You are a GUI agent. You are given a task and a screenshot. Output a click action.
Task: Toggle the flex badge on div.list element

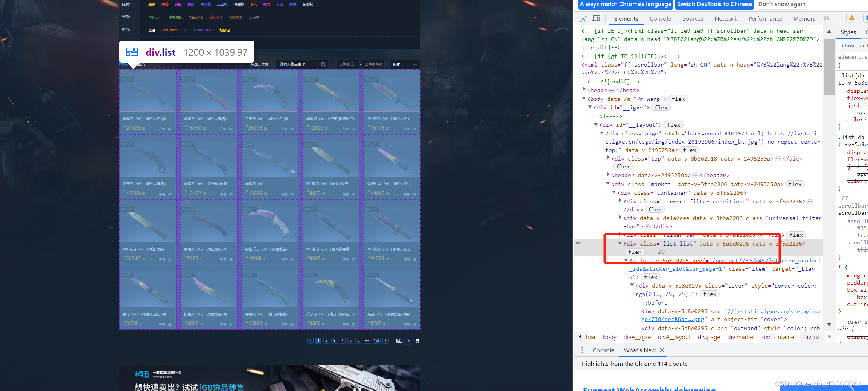point(635,252)
